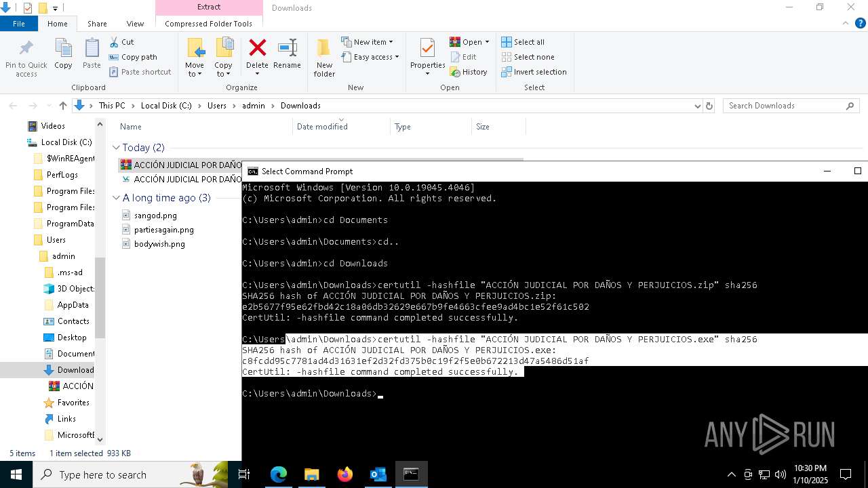
Task: Expand the address bar history dropdown
Action: [697, 106]
